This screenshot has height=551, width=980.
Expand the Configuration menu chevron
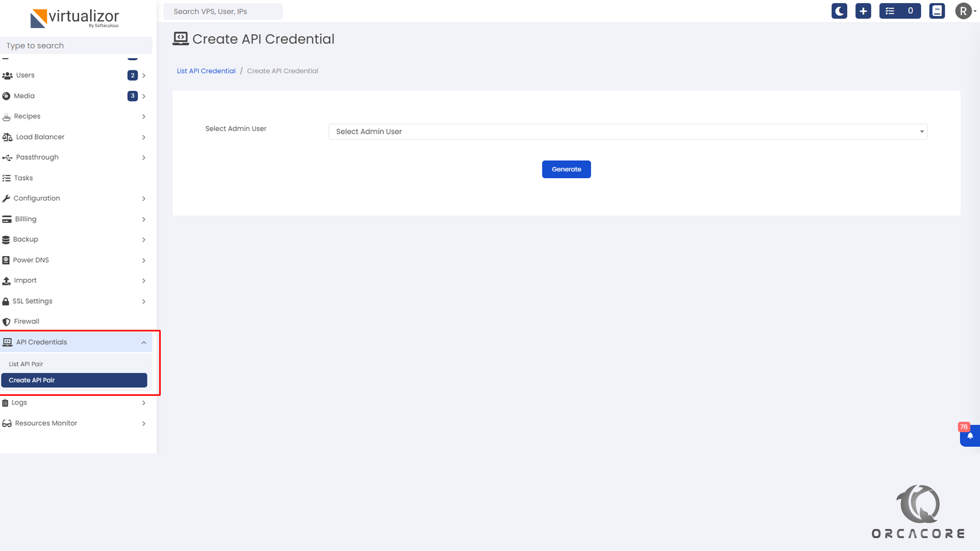click(143, 198)
